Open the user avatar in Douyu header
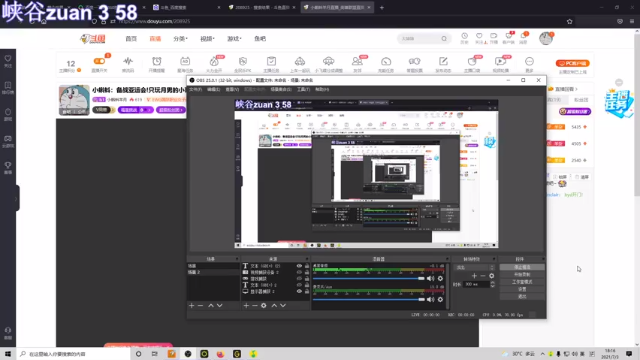The width and height of the screenshot is (640, 360). click(546, 38)
